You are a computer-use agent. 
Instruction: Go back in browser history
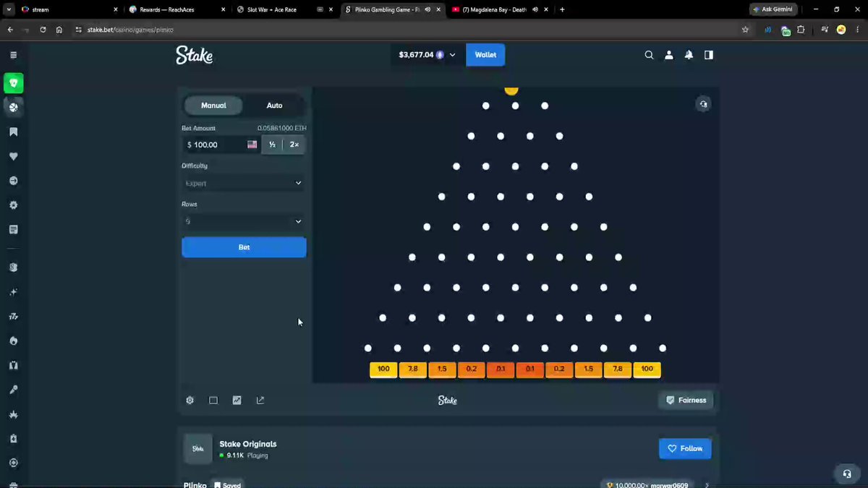pos(10,30)
